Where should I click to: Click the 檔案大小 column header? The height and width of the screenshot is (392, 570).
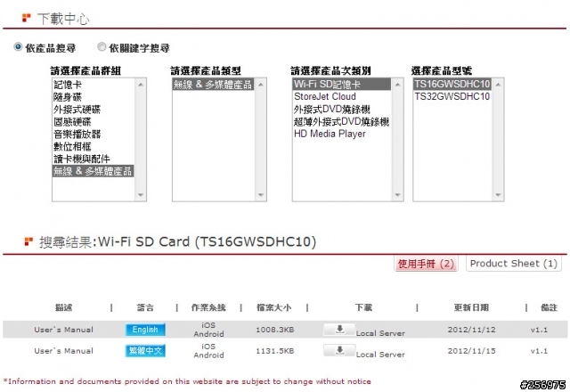click(x=273, y=307)
